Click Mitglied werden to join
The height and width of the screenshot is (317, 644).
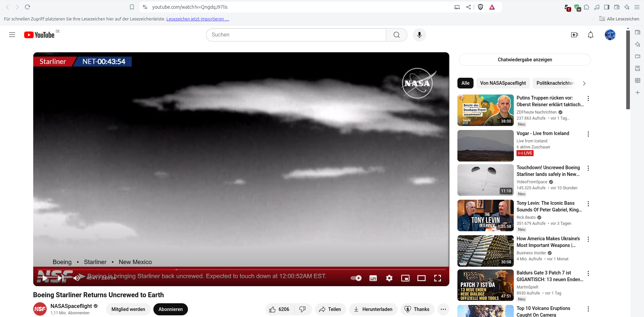pyautogui.click(x=128, y=309)
